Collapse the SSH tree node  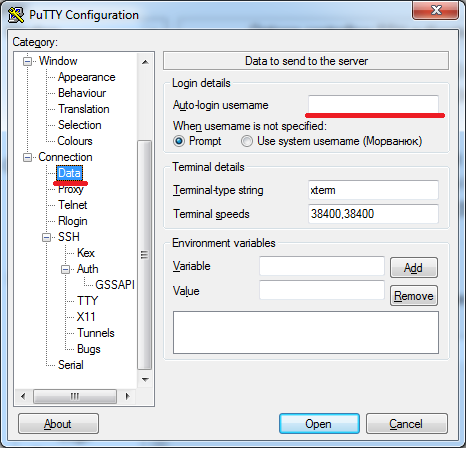point(47,237)
